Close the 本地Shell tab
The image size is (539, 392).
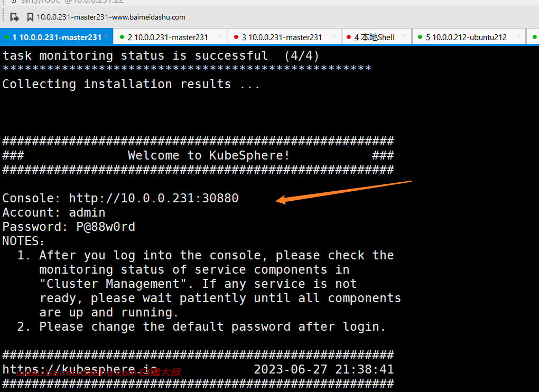[x=405, y=36]
